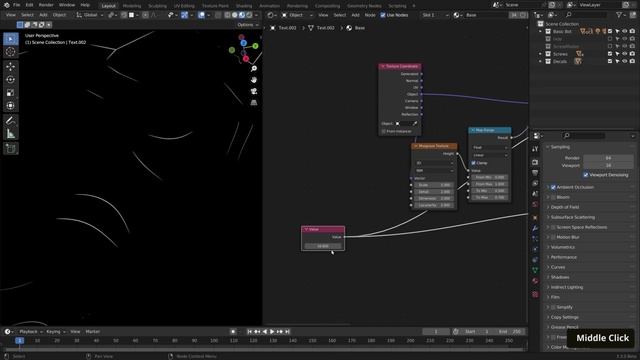Click the play animation button
Image resolution: width=640 pixels, height=360 pixels.
tap(272, 332)
